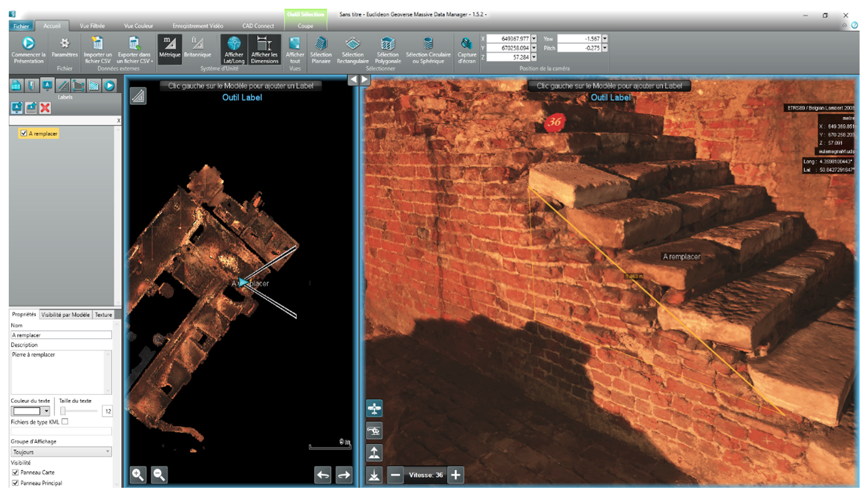The width and height of the screenshot is (868, 497).
Task: Select the Sélection Polygonale tool
Action: [387, 44]
